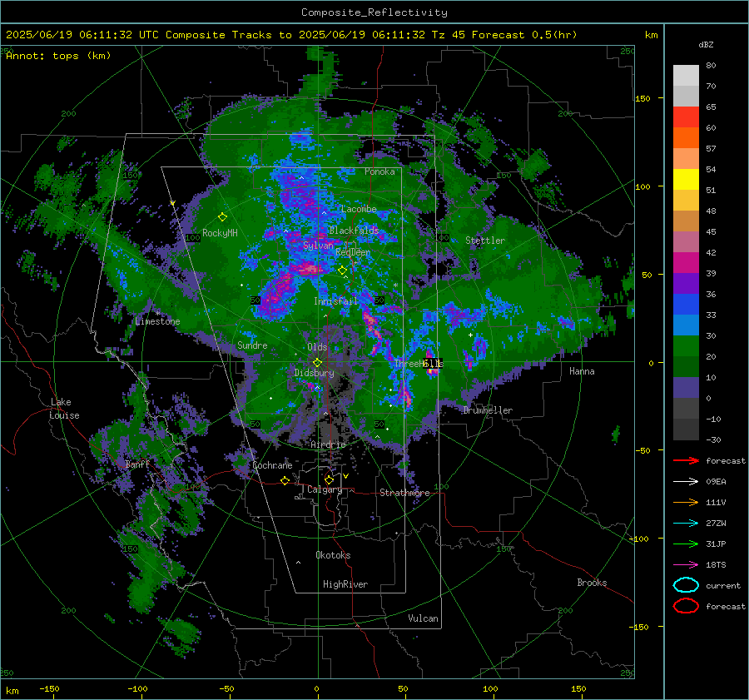
Task: Click the yellow diamond marker near RedDeer
Action: point(342,271)
